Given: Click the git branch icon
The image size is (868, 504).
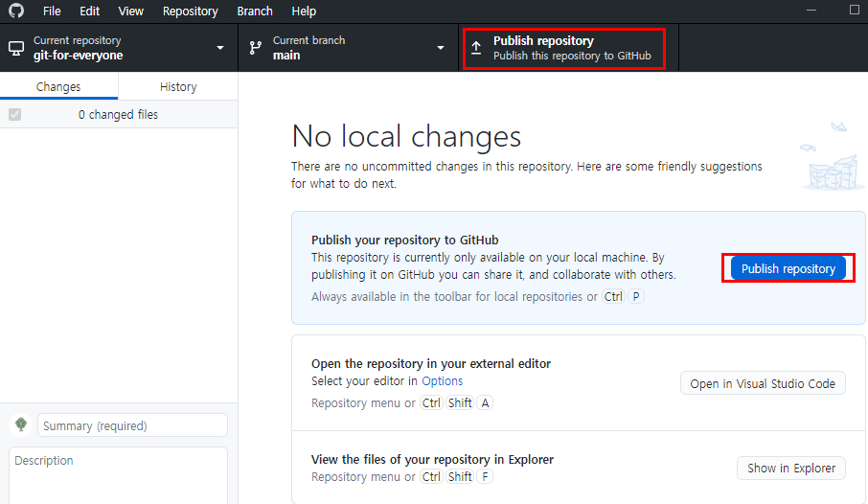Looking at the screenshot, I should click(x=256, y=48).
